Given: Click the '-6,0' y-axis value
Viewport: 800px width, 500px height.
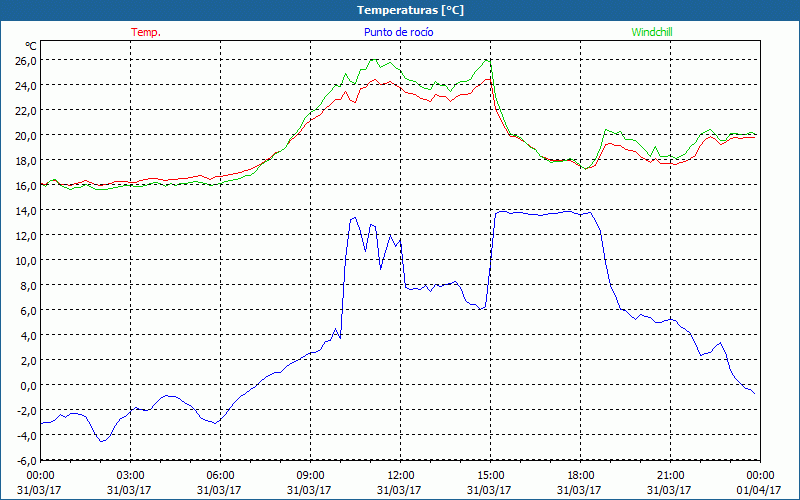Looking at the screenshot, I should coord(27,461).
